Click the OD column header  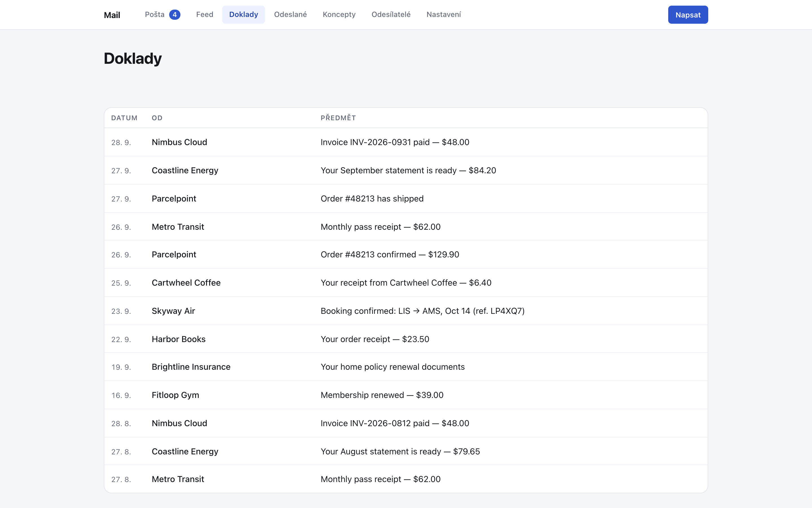coord(157,118)
